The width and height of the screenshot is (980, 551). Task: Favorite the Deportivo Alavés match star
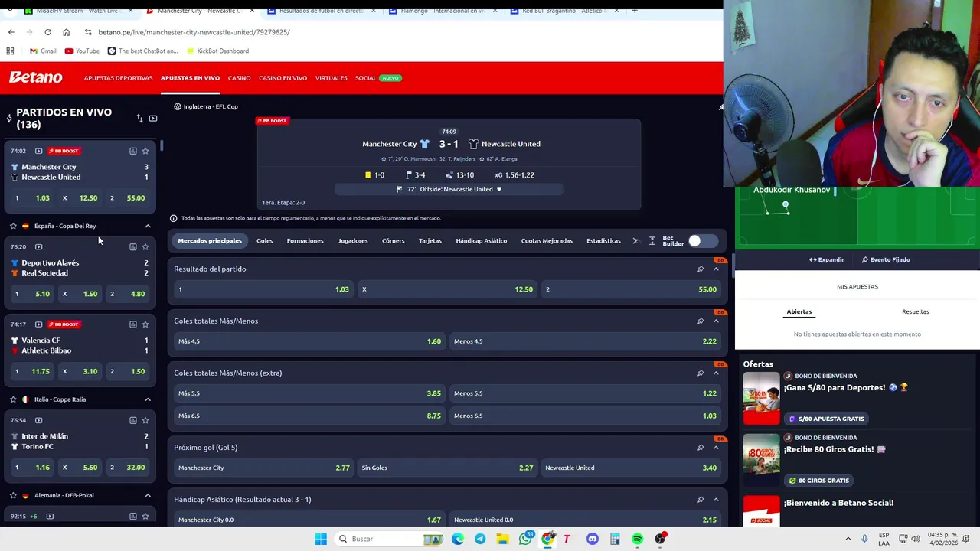145,246
